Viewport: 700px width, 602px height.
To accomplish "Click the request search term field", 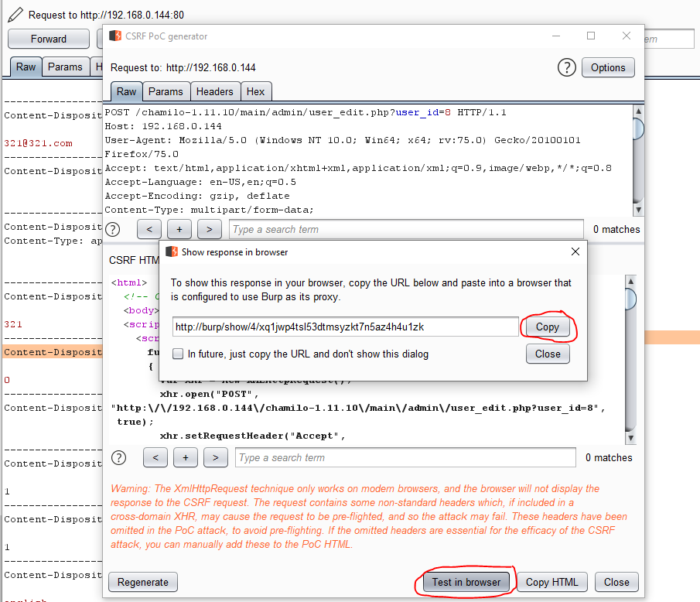I will coord(406,230).
